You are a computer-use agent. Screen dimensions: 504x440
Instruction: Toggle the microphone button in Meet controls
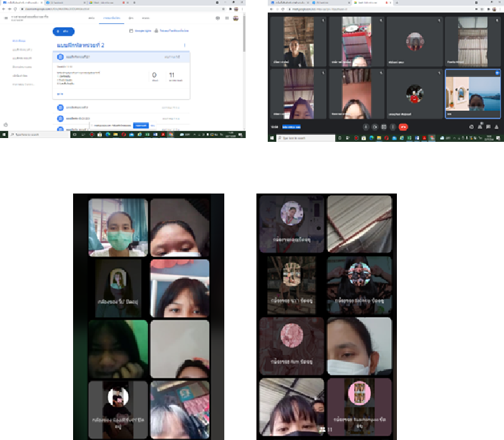click(x=366, y=127)
